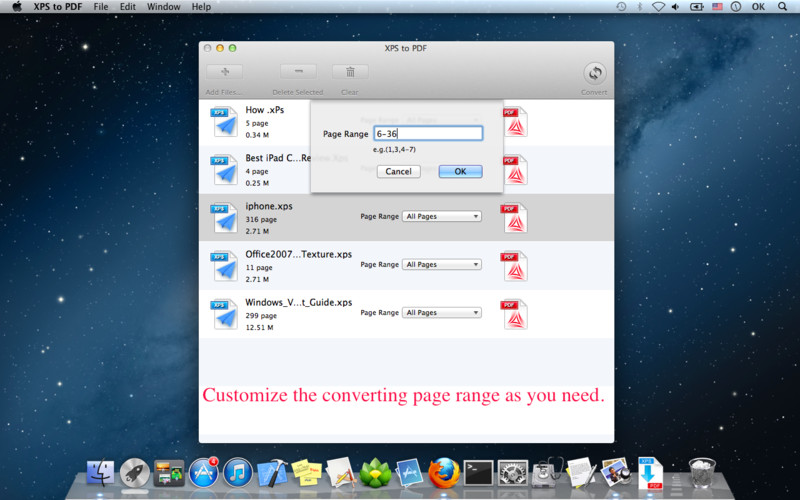Click the Wi-Fi icon in menu bar
800x500 pixels.
click(659, 7)
